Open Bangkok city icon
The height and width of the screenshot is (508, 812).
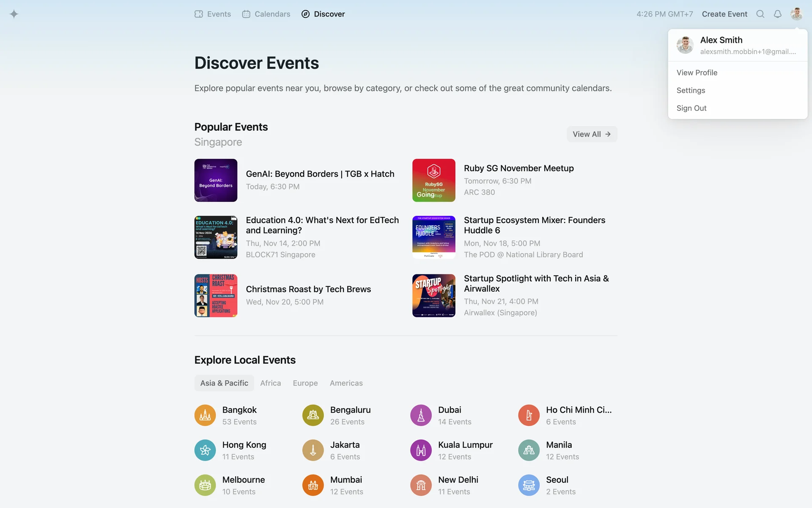tap(205, 415)
